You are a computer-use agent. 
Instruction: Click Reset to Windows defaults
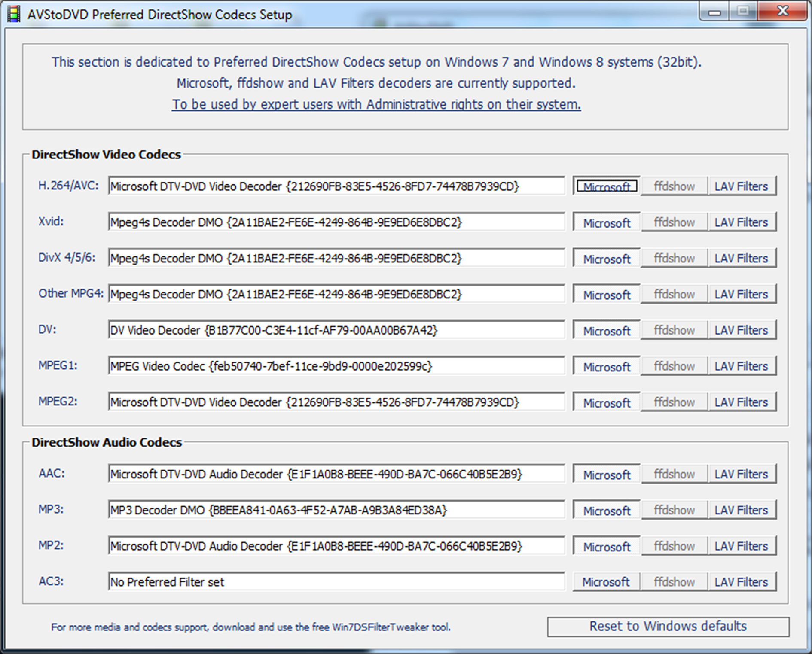click(668, 627)
